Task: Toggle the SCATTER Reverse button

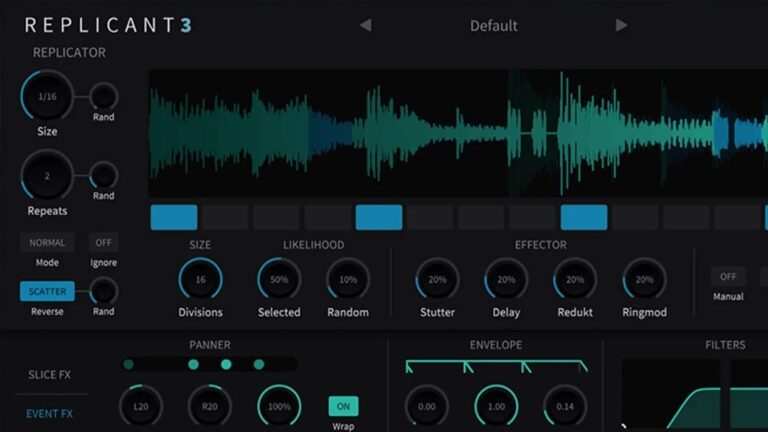Action: (47, 291)
